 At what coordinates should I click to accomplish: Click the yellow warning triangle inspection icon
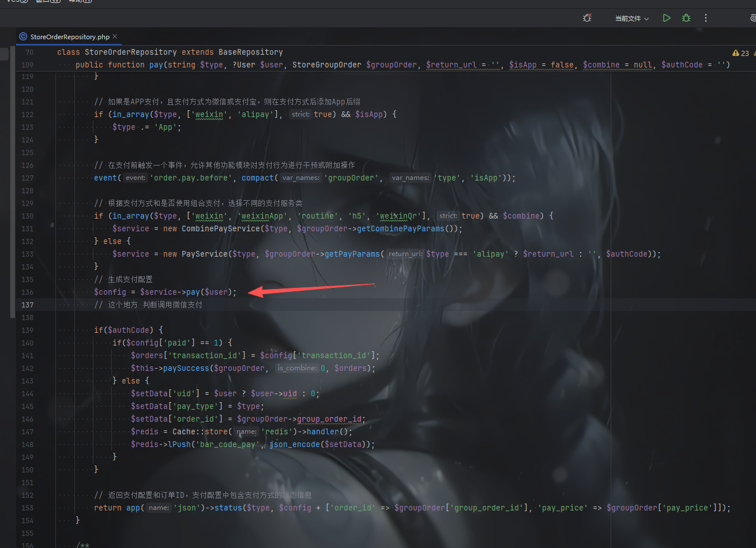(x=735, y=53)
